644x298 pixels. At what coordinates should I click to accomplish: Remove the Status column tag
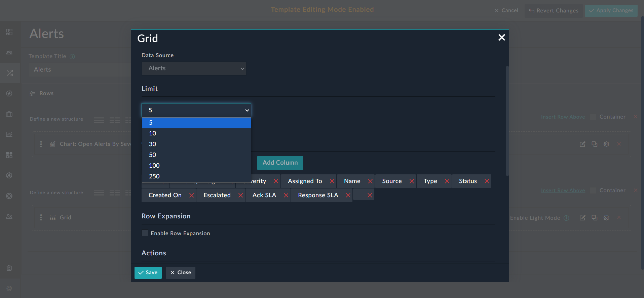click(487, 181)
